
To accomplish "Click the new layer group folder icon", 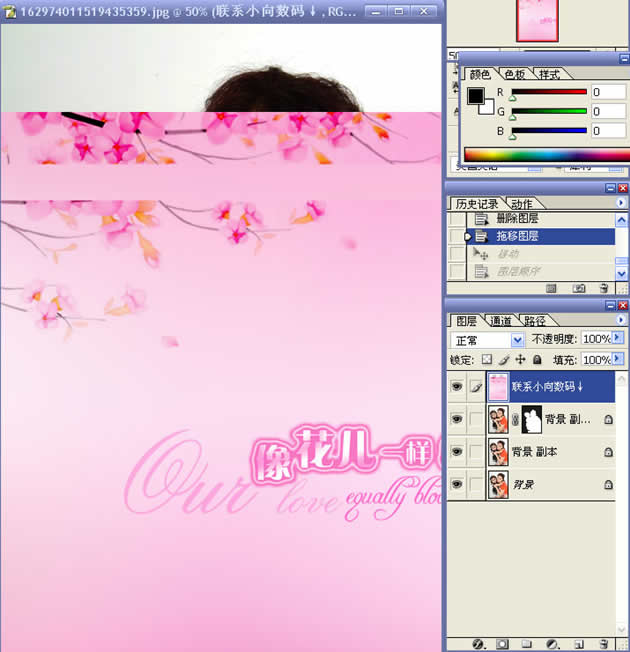I will pos(528,644).
